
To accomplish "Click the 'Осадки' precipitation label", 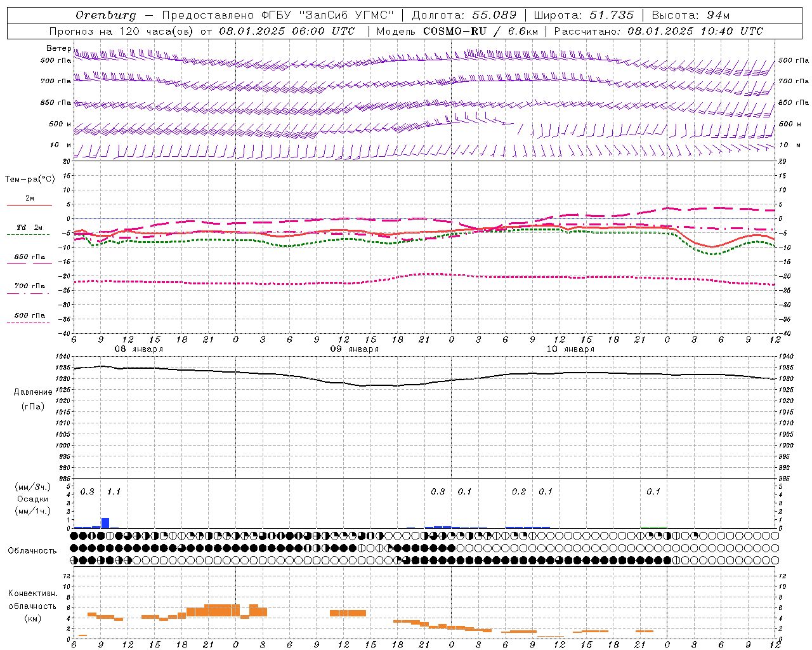I will click(x=33, y=499).
